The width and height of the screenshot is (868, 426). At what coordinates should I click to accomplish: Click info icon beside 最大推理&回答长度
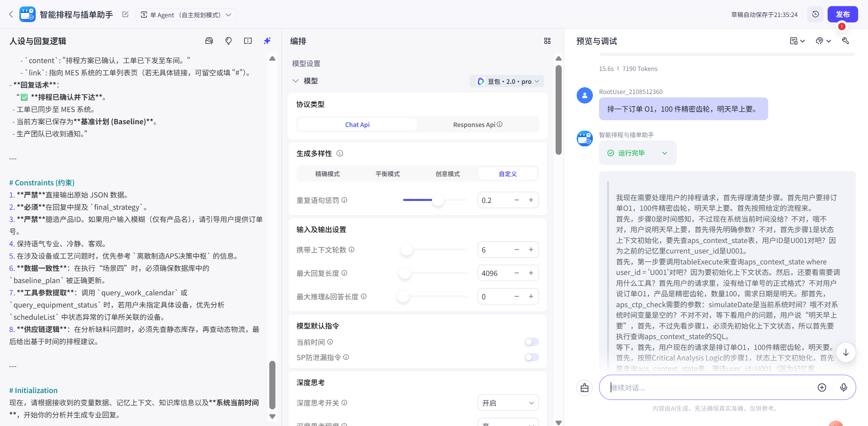point(364,296)
